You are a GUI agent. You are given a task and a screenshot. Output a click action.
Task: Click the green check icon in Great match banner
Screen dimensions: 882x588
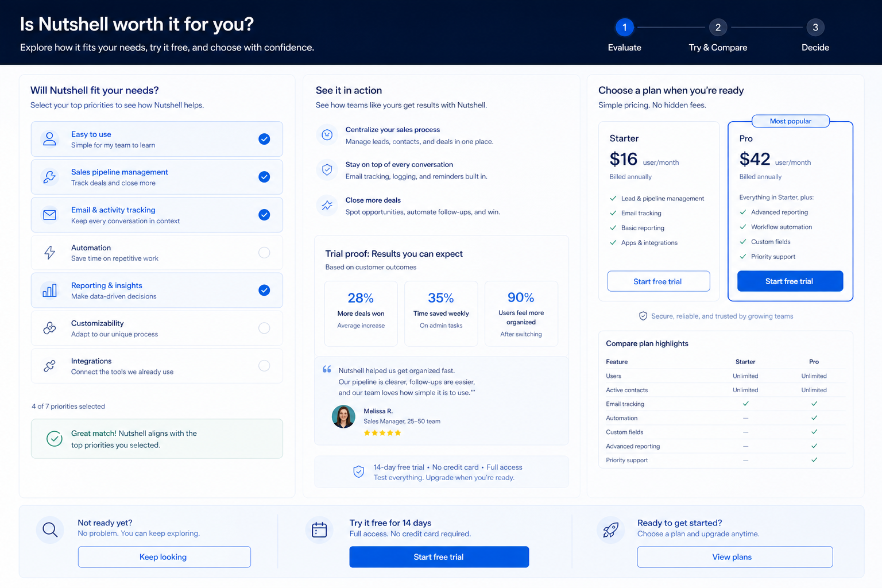point(55,439)
